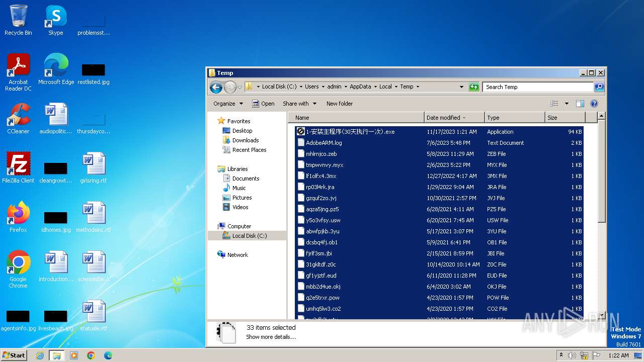Open Recycle Bin desktop icon
The image size is (644, 362).
[x=18, y=21]
